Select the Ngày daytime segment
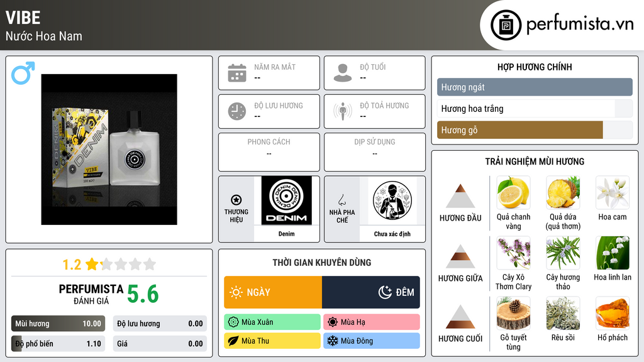 pos(273,292)
